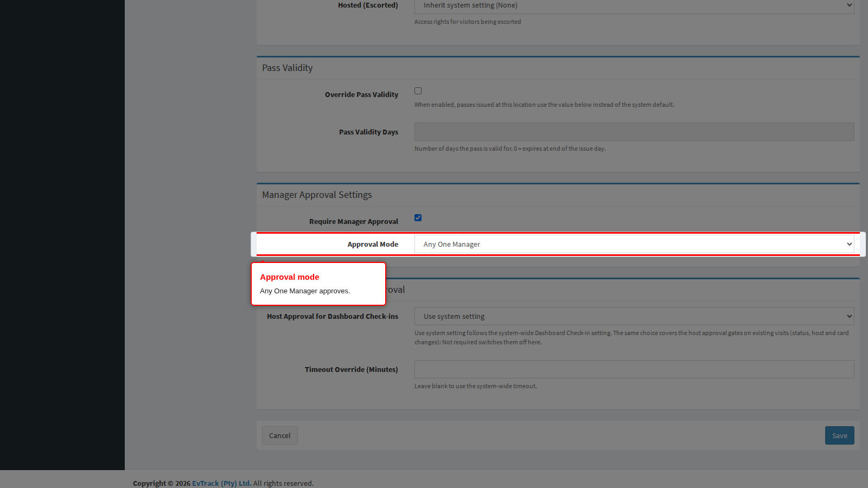Click the Pass Validity section heading
The width and height of the screenshot is (868, 488).
click(x=288, y=68)
